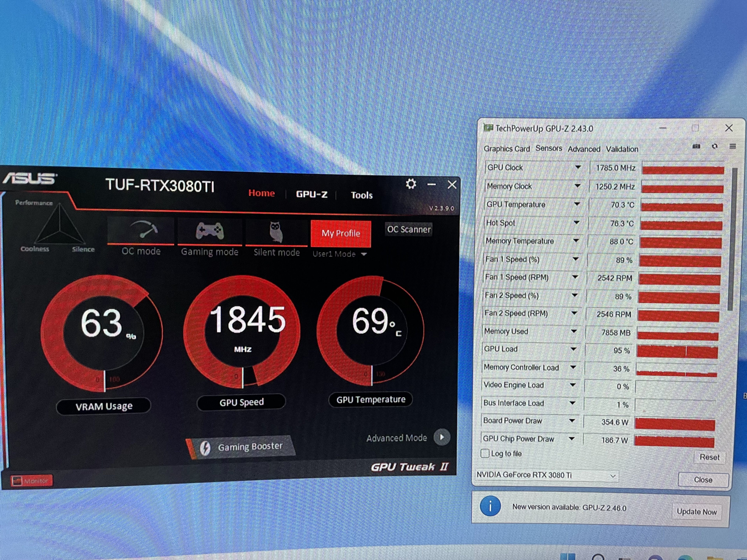This screenshot has width=747, height=560.
Task: Click GPU-Z screenshot camera icon
Action: [x=696, y=146]
